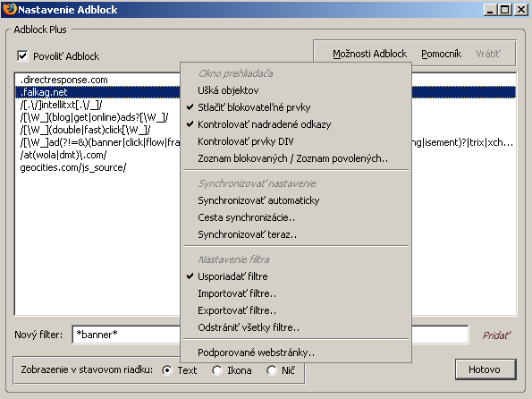
Task: Choose Importovať filtre menu entry
Action: click(x=296, y=293)
